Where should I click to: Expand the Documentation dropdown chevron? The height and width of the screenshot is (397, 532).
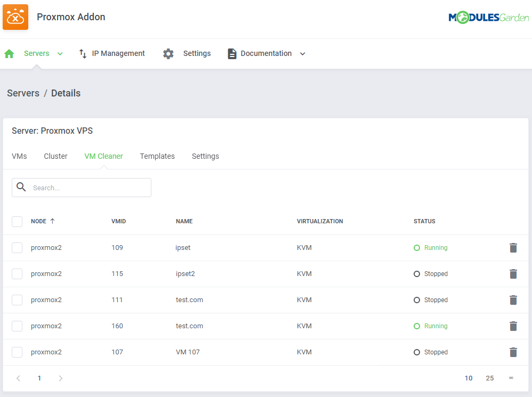click(303, 54)
